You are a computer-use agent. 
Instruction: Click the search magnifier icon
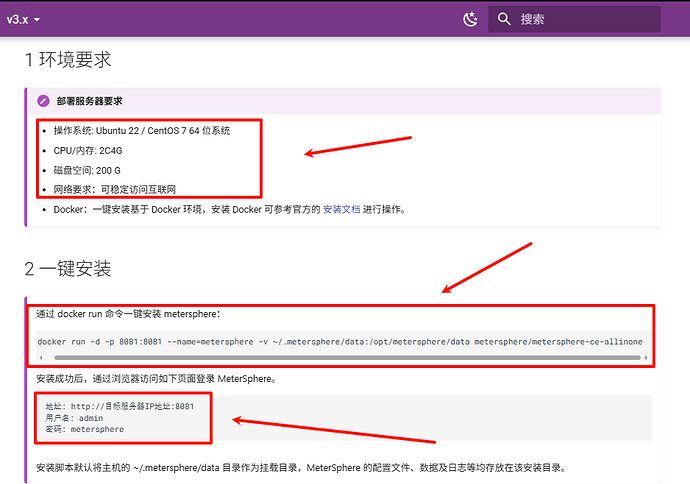click(x=504, y=19)
